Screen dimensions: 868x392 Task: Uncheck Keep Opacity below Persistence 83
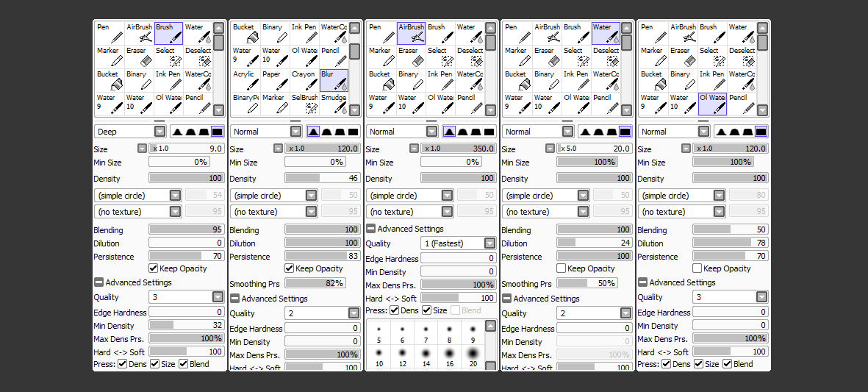click(289, 268)
